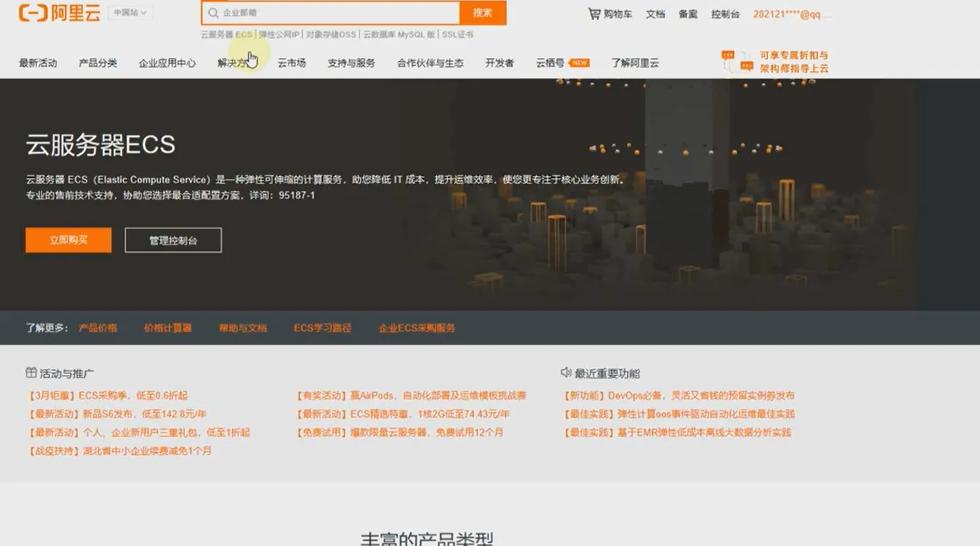This screenshot has width=980, height=546.
Task: Click the Alibaba Cloud (阿里云) logo
Action: point(59,12)
